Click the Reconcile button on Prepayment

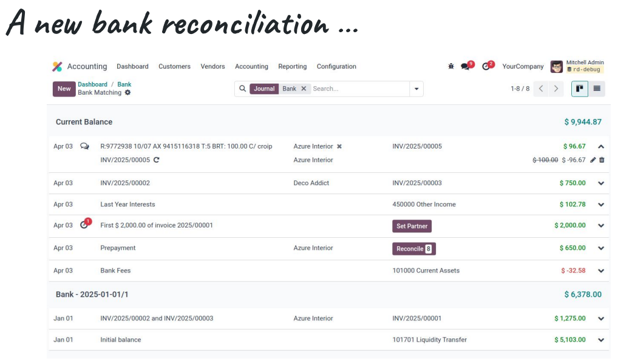tap(413, 249)
